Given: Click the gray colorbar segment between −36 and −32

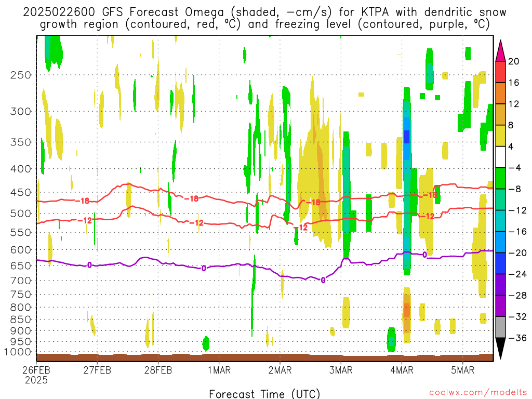Looking at the screenshot, I should (x=500, y=327).
